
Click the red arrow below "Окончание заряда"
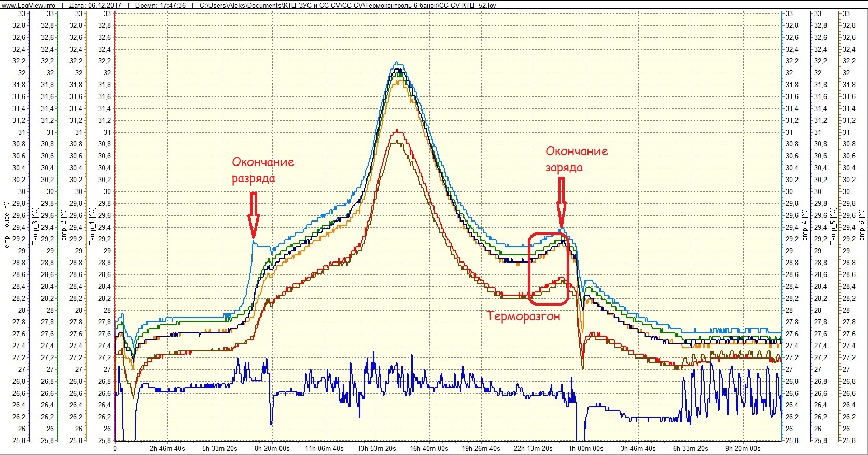pos(561,202)
